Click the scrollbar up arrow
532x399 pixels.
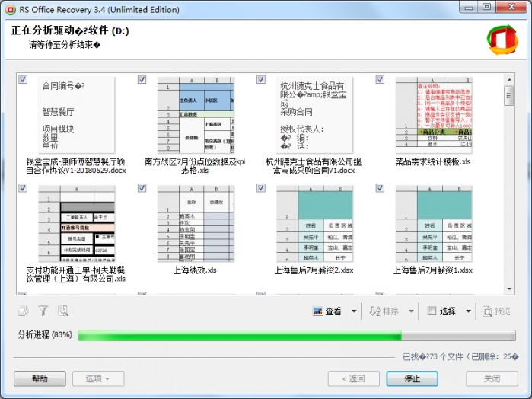509,80
